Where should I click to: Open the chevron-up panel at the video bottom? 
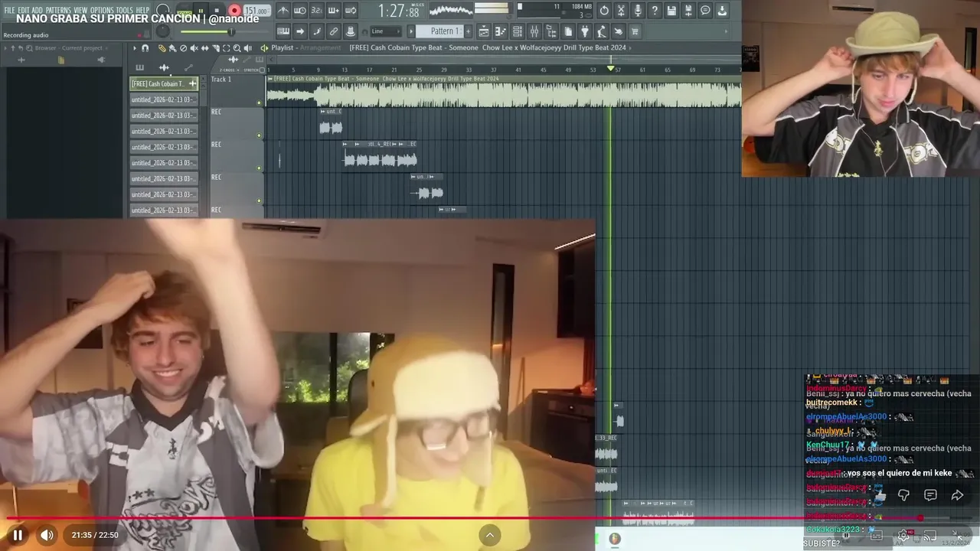pyautogui.click(x=490, y=535)
